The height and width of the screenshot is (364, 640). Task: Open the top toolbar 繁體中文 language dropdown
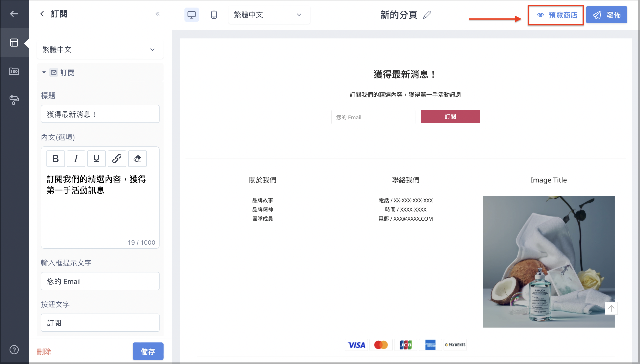tap(269, 14)
